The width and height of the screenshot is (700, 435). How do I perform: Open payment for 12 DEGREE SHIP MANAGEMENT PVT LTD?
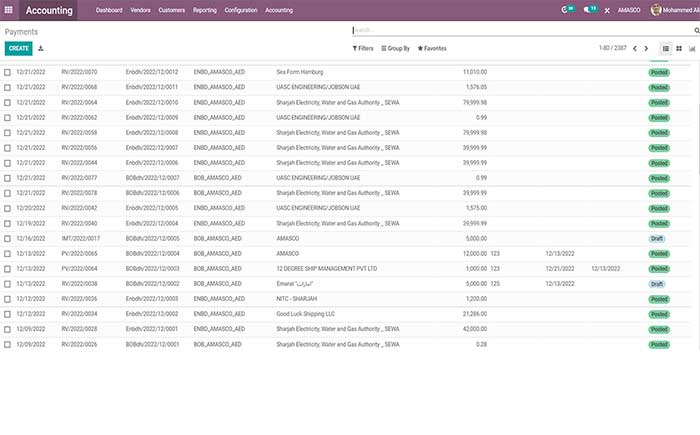click(326, 269)
